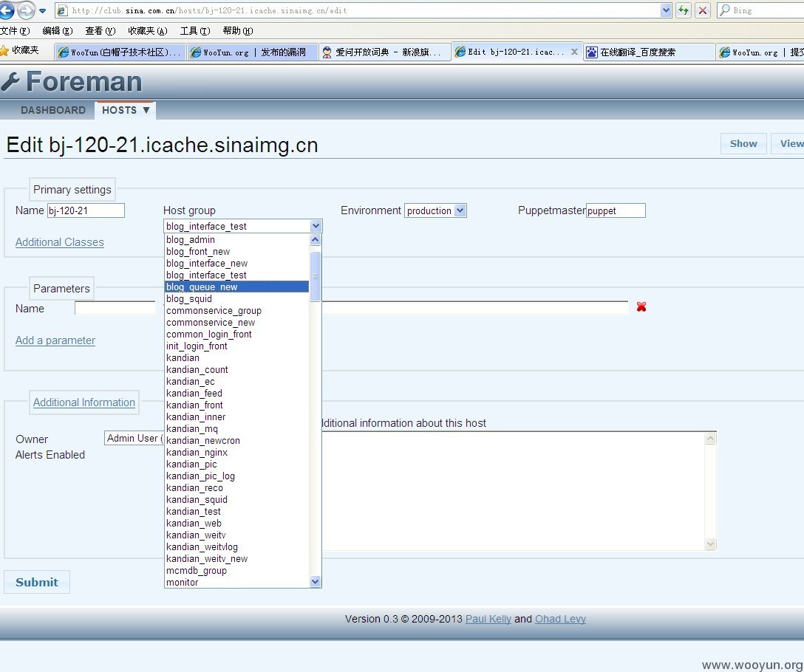The image size is (804, 672).
Task: Click the Submit button
Action: [x=37, y=583]
